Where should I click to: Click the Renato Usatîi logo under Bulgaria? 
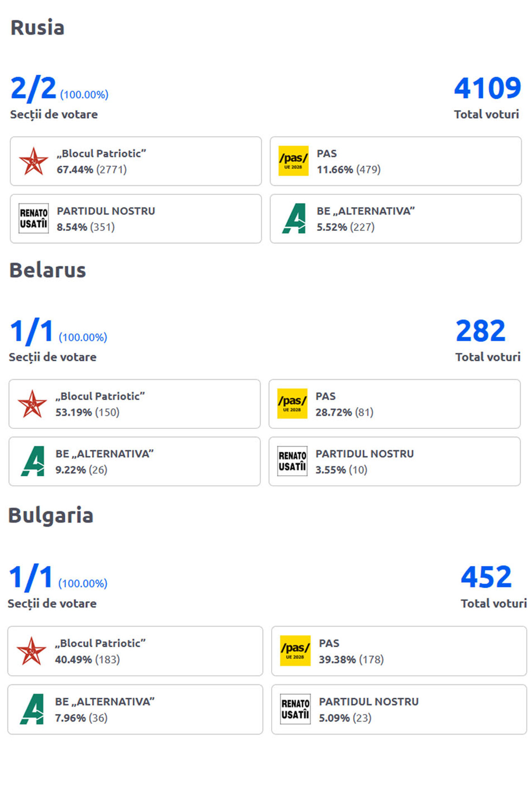(x=295, y=709)
